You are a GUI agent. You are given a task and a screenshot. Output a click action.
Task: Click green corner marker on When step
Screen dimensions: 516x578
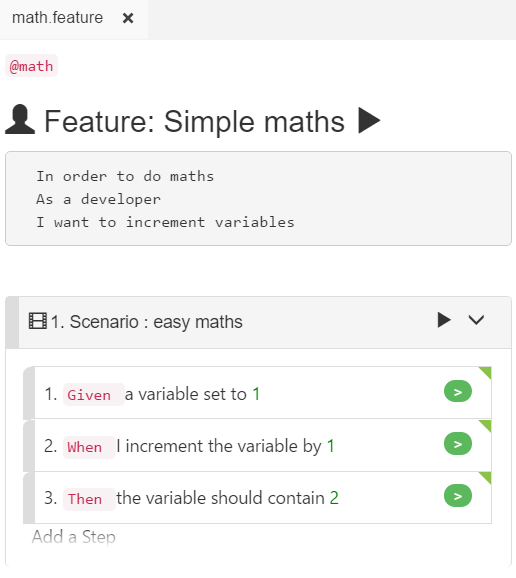pyautogui.click(x=487, y=424)
